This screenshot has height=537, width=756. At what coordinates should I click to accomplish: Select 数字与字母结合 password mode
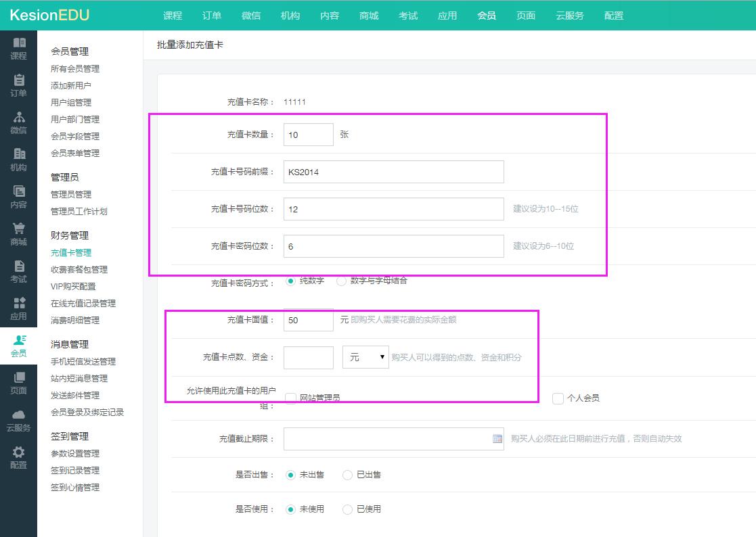pos(342,281)
